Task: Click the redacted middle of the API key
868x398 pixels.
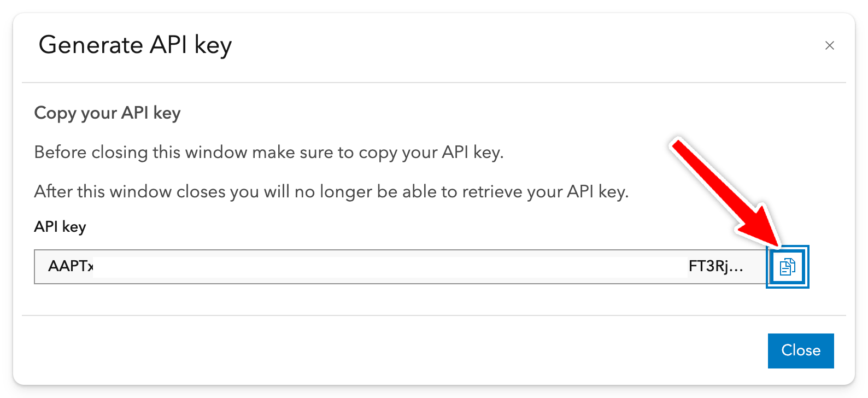Action: pos(389,268)
